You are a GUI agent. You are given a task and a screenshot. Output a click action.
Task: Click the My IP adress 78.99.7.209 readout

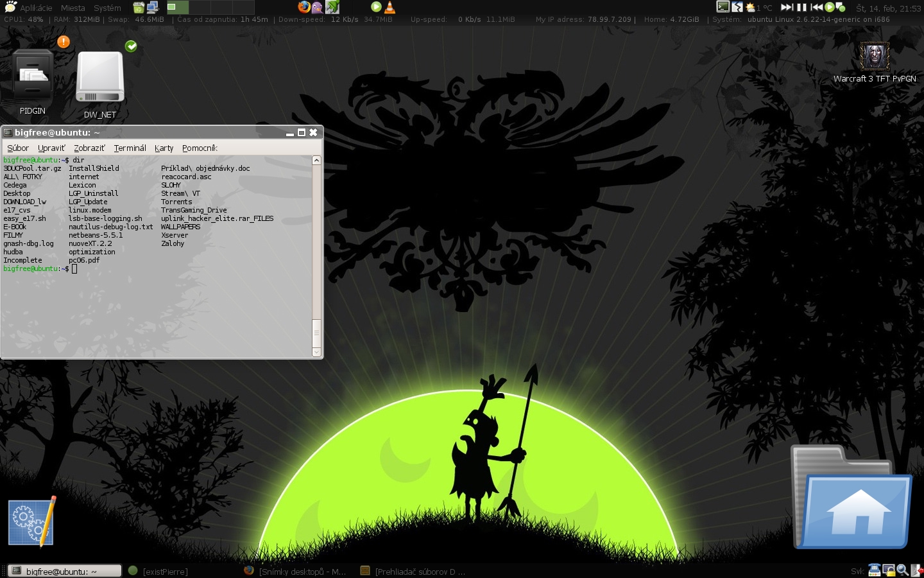click(583, 19)
